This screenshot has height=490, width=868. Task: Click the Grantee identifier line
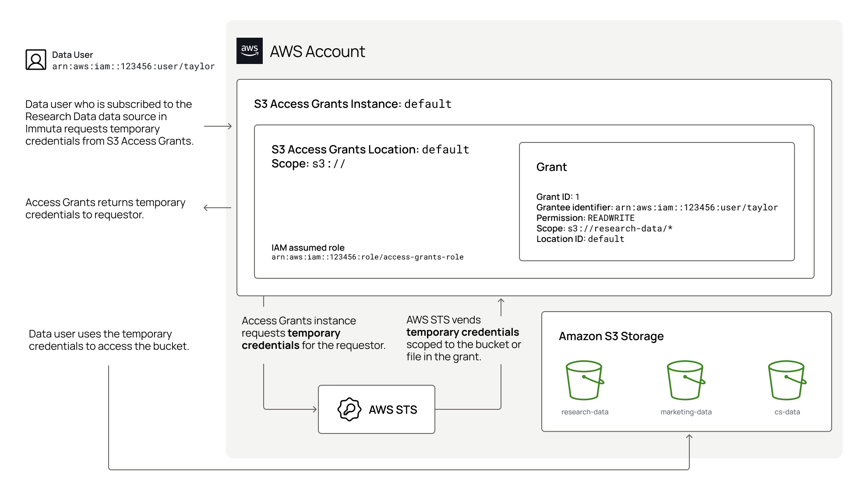coord(657,207)
